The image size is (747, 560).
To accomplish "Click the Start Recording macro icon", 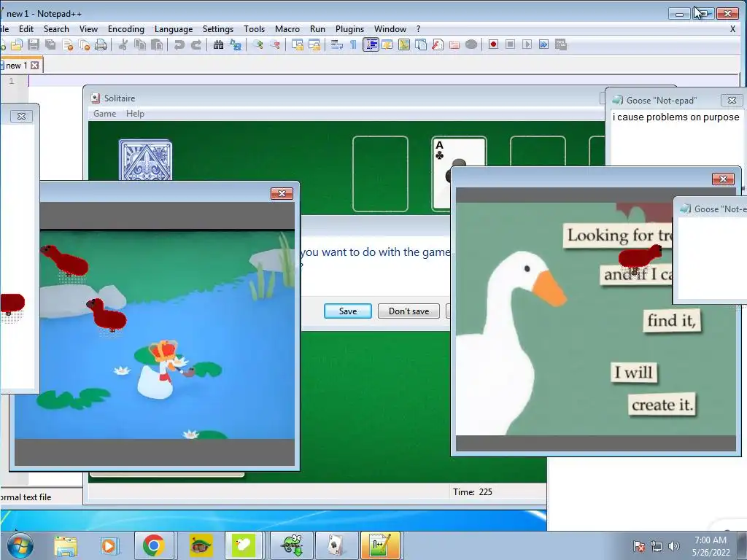I will (x=494, y=44).
